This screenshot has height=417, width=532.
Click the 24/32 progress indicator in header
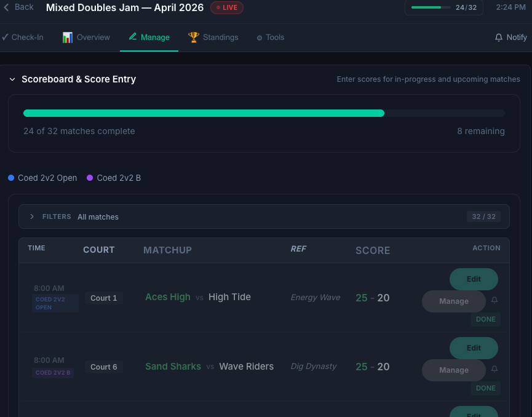coord(443,7)
